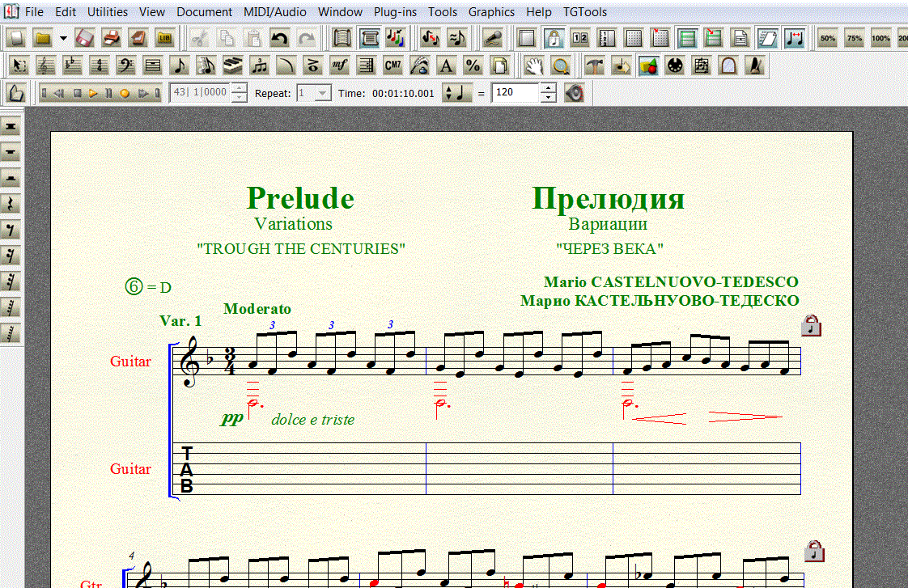Start playback with the play button
Viewport: 908px width, 588px height.
click(92, 92)
